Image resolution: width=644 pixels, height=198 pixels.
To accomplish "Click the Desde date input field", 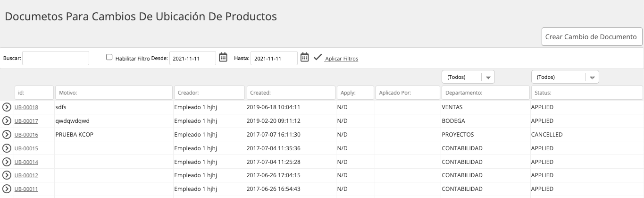I will [192, 58].
